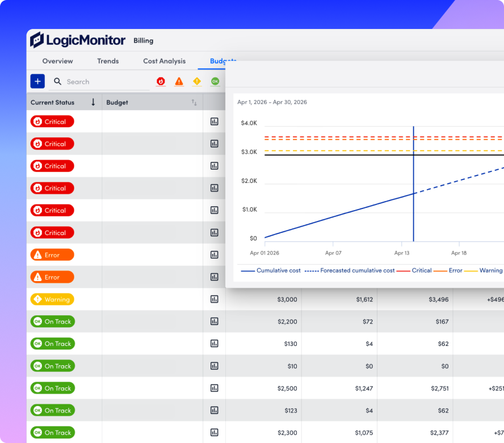Image resolution: width=504 pixels, height=443 pixels.
Task: Switch to the Trends tab
Action: click(x=108, y=61)
